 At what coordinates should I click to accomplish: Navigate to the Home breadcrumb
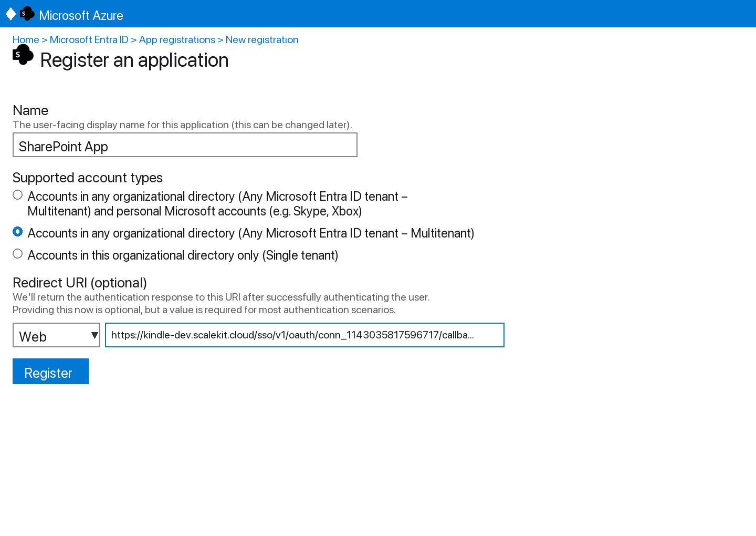click(x=25, y=39)
